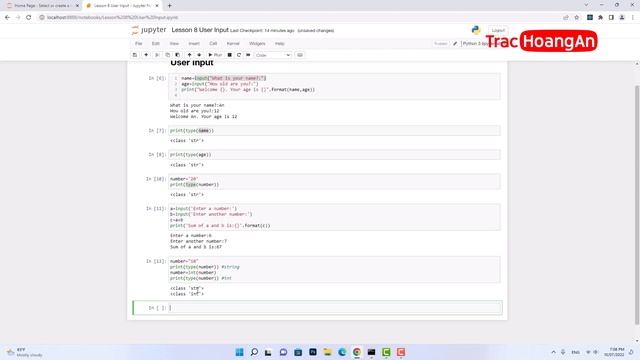Open the Kernel menu

233,43
